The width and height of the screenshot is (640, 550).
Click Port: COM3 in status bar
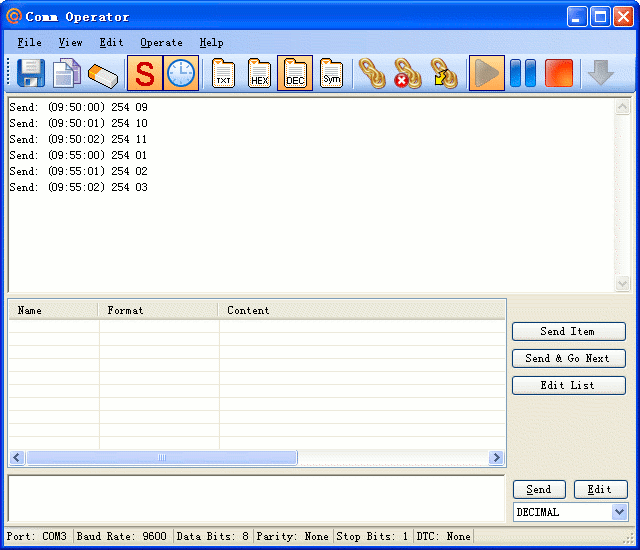37,536
